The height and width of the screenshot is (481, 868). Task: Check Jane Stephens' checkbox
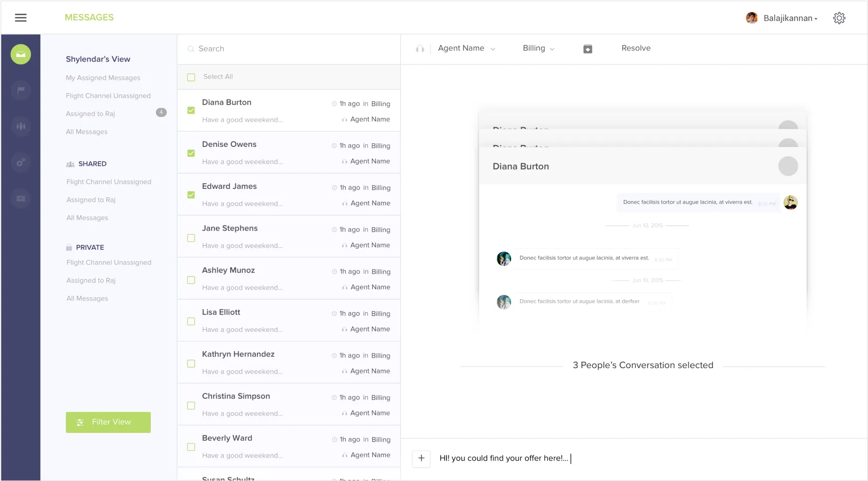[191, 238]
